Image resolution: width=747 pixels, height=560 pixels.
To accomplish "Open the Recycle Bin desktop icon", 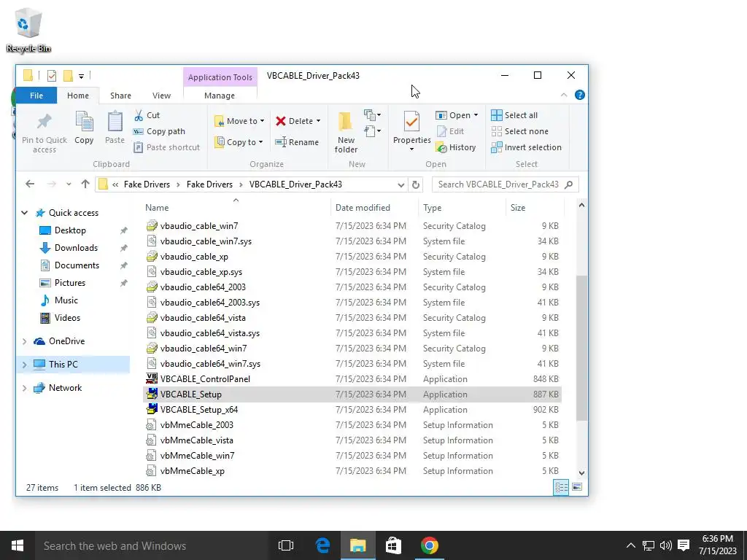I will click(x=28, y=29).
